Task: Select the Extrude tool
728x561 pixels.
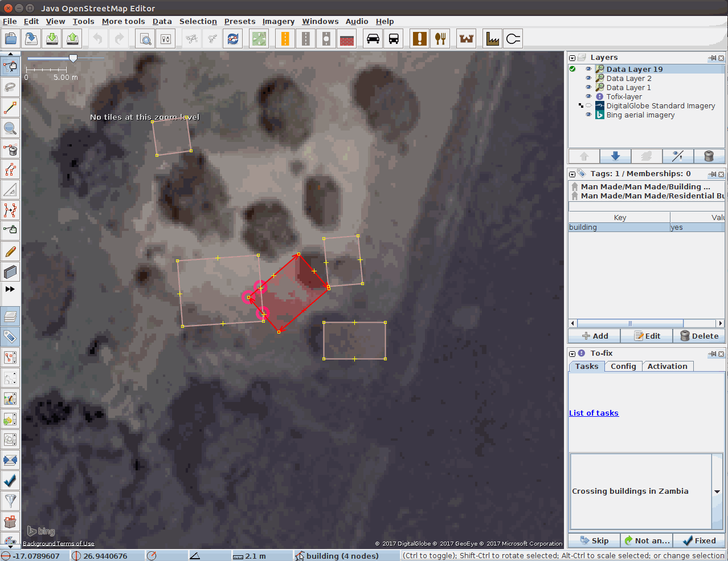Action: pyautogui.click(x=10, y=231)
